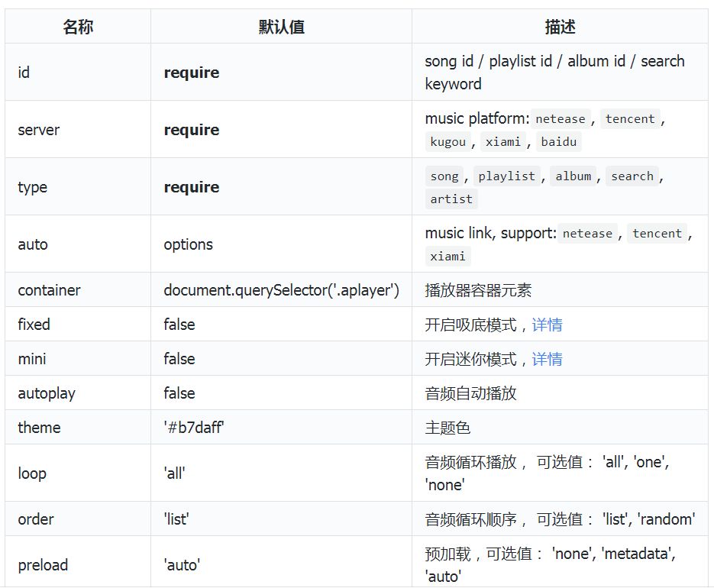This screenshot has width=714, height=588.
Task: Click the 名称 column header
Action: point(78,27)
